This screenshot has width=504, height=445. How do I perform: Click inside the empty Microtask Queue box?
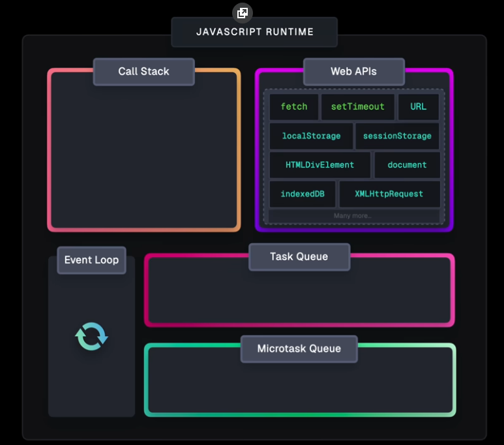coord(299,385)
